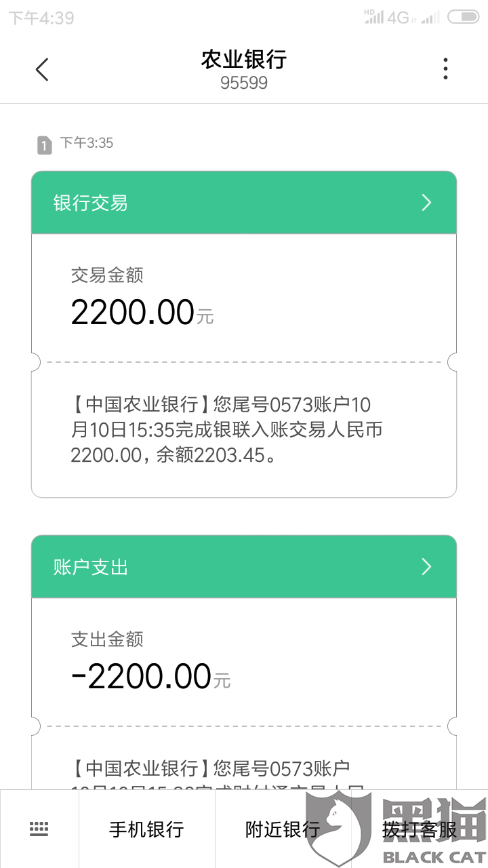
Task: Tap the battery status icon
Action: pos(464,18)
